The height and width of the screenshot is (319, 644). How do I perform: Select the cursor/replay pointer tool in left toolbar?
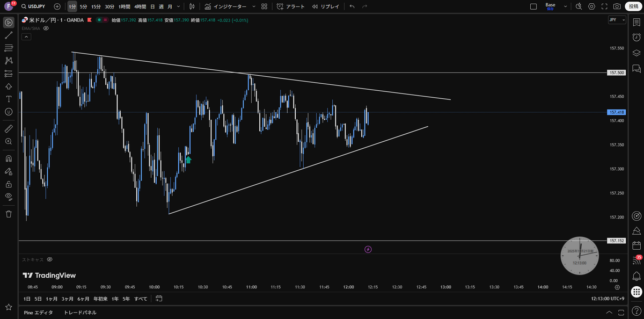(x=9, y=22)
